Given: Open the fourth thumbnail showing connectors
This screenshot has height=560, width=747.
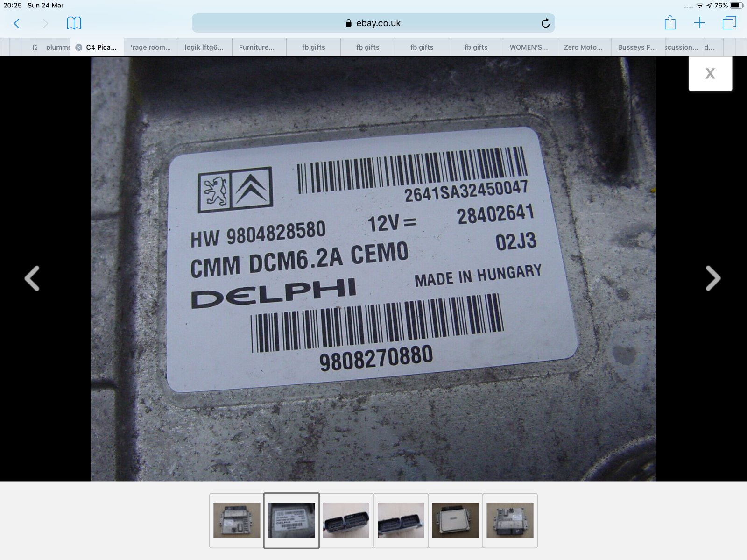Looking at the screenshot, I should coord(401,520).
